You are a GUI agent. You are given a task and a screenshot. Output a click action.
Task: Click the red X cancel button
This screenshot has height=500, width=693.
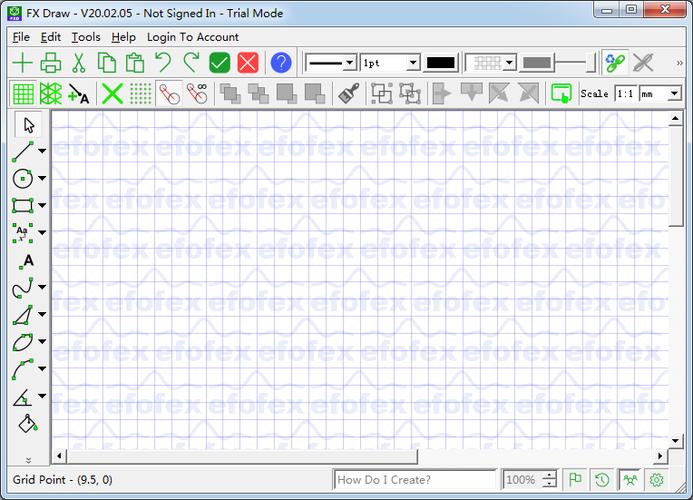(248, 63)
